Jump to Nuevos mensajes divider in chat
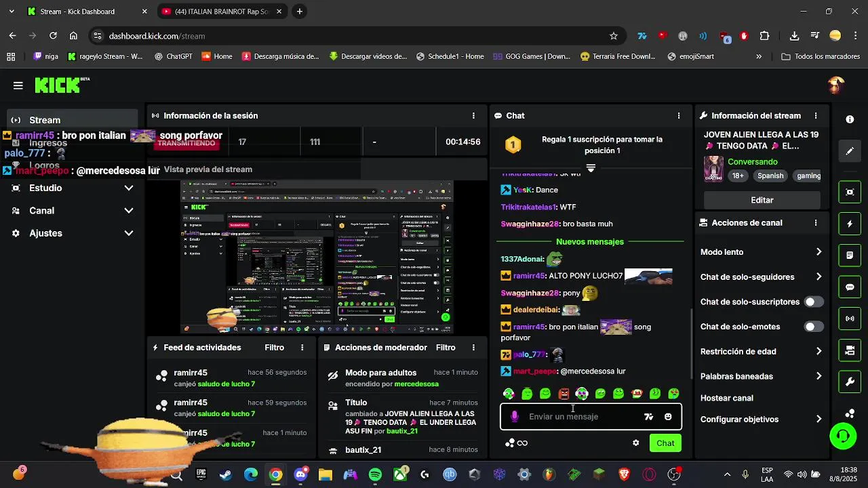 coord(590,242)
